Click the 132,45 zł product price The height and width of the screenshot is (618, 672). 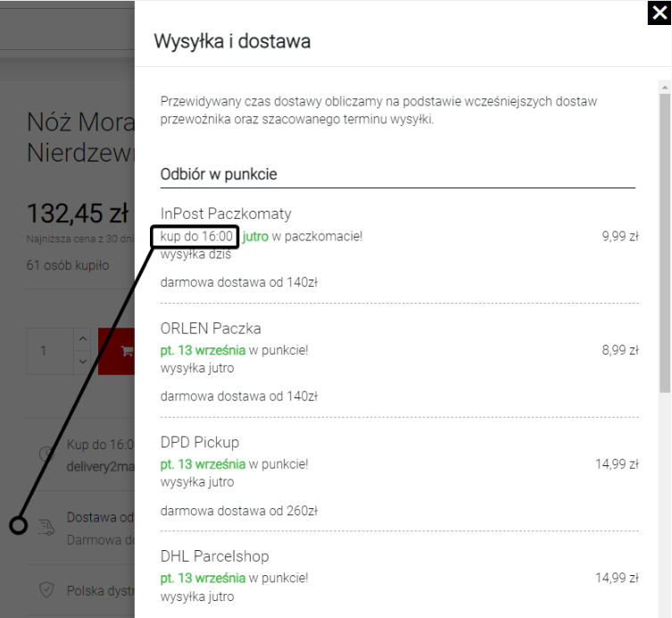tap(79, 214)
